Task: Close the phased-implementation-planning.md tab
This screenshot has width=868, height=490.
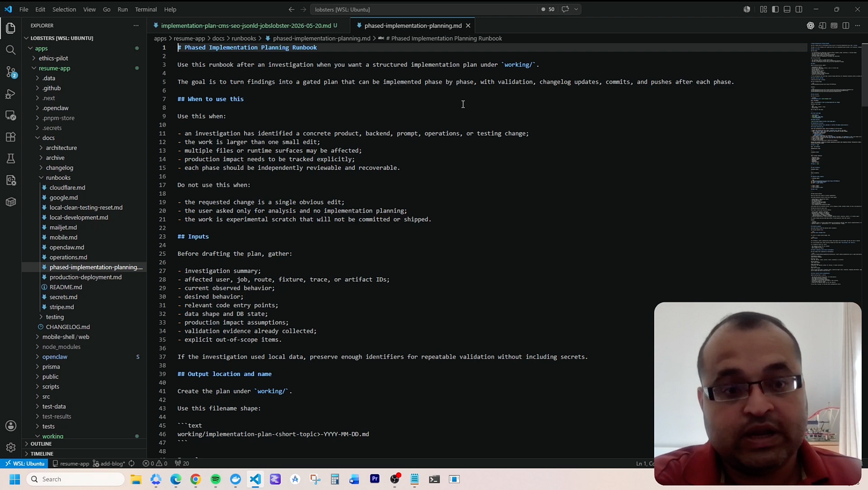Action: point(468,25)
